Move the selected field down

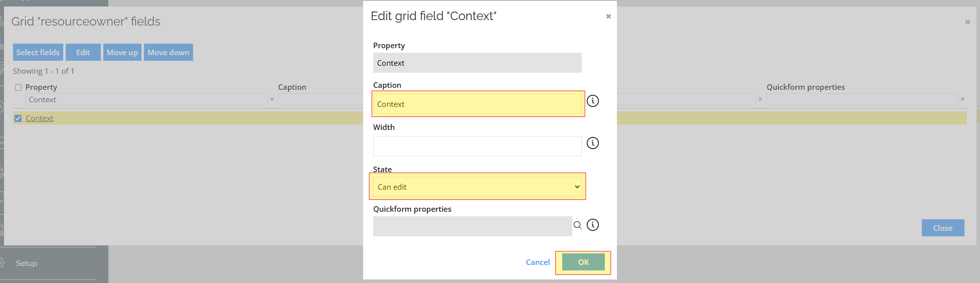[169, 52]
